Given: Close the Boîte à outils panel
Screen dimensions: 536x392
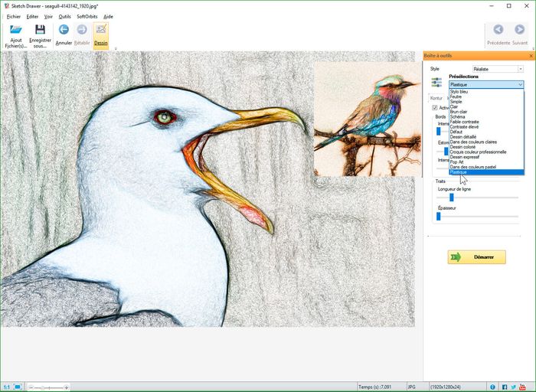Looking at the screenshot, I should point(531,56).
